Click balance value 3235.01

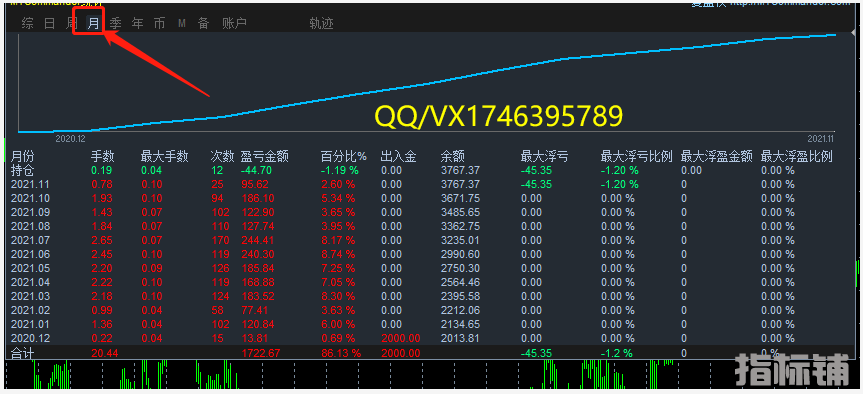pyautogui.click(x=460, y=240)
